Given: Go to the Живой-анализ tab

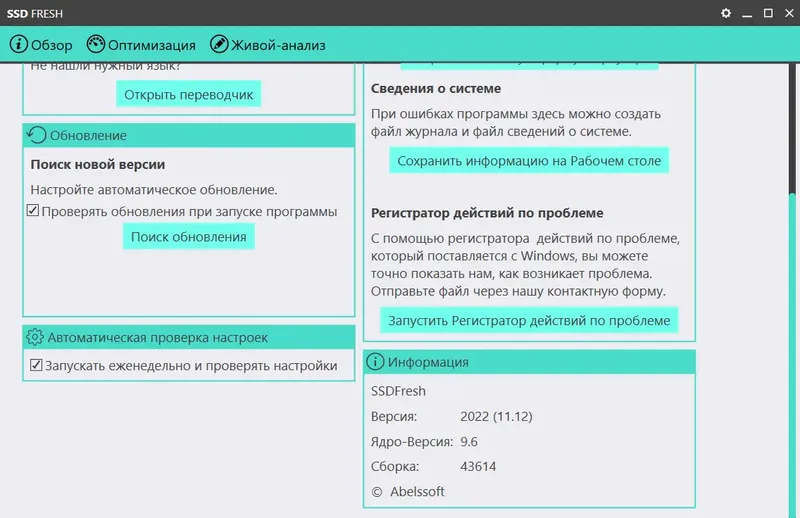Looking at the screenshot, I should [x=268, y=45].
